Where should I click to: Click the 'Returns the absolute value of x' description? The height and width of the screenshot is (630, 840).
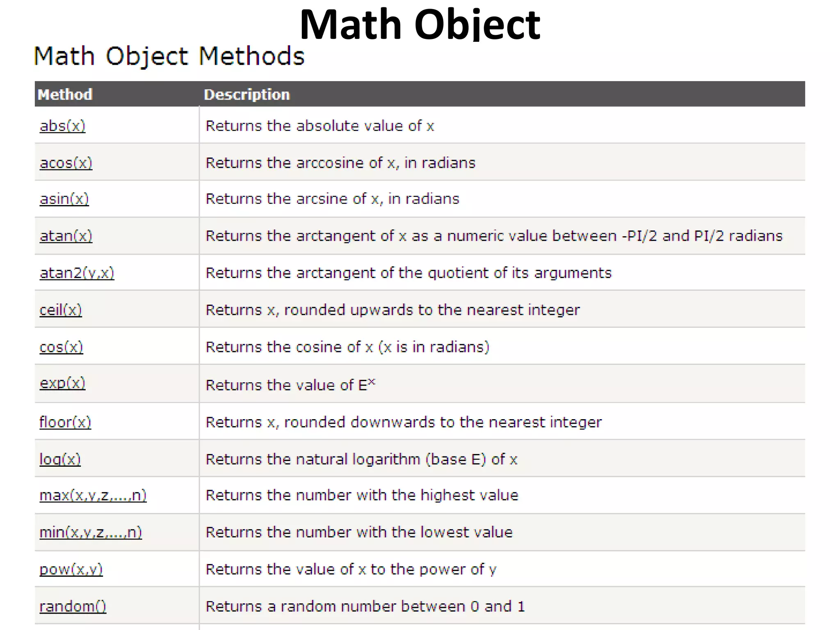tap(320, 126)
